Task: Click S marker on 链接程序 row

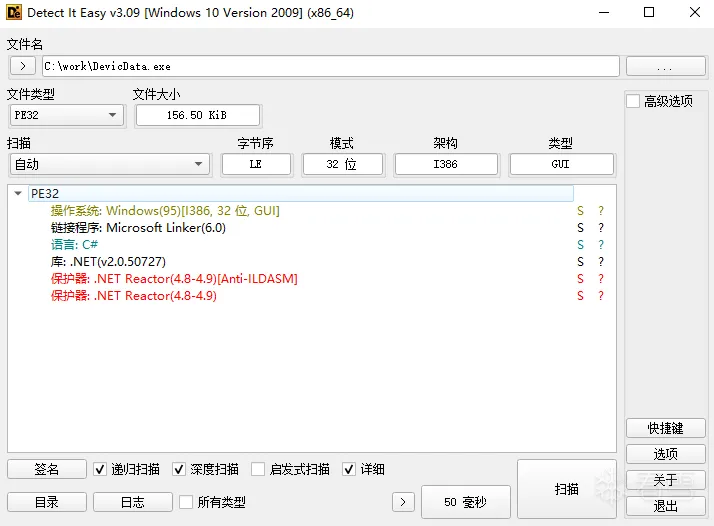Action: click(x=580, y=228)
